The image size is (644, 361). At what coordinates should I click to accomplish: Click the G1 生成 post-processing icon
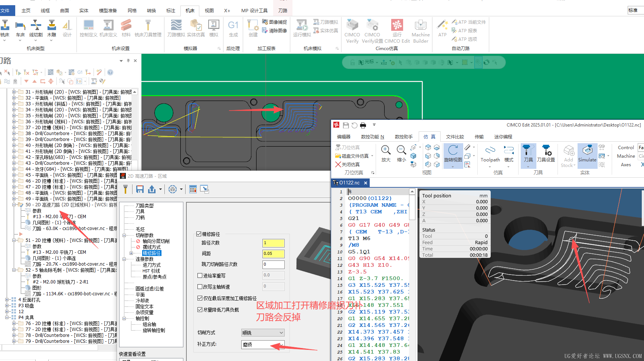tap(233, 29)
